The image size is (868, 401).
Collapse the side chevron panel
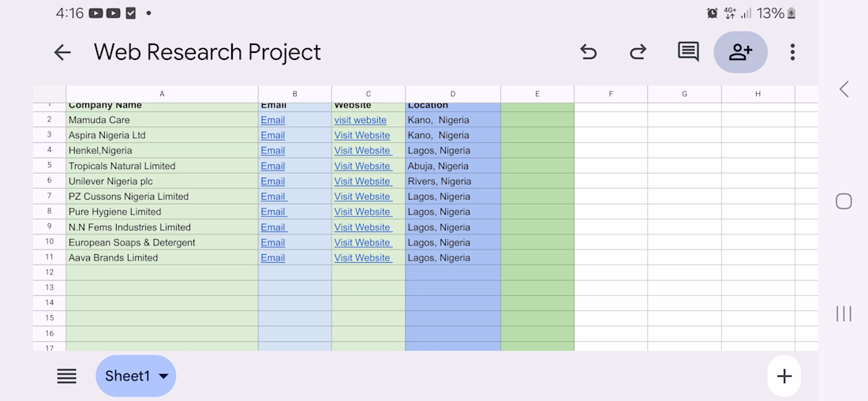[x=844, y=89]
